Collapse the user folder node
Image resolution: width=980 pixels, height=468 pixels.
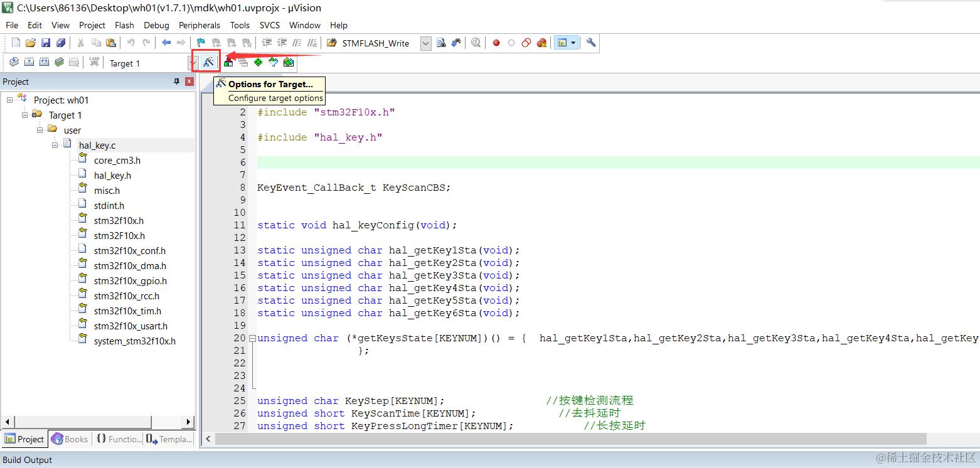point(40,130)
